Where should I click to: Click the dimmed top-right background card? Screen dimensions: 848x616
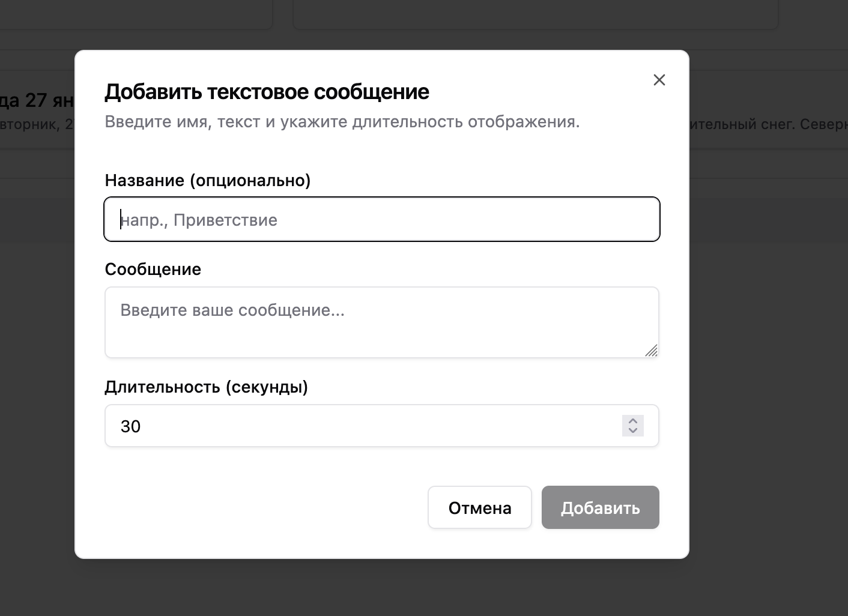coord(535,13)
